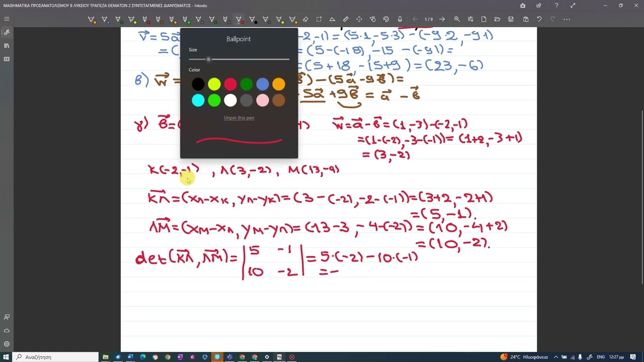Screen dimensions: 644x362
Task: Choose the dark green color swatch
Action: pyautogui.click(x=247, y=84)
